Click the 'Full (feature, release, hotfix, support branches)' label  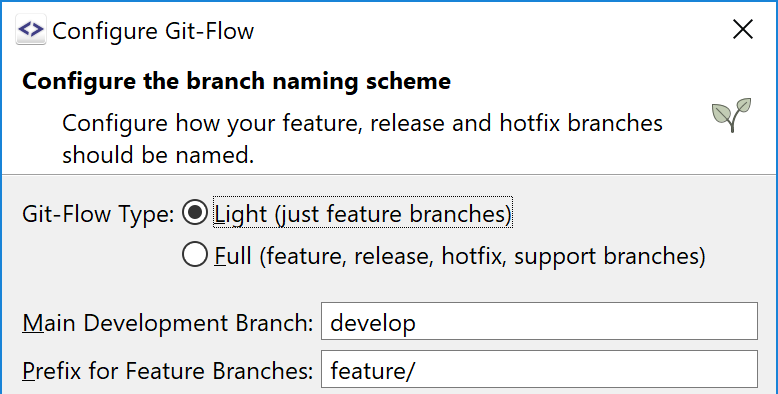click(460, 256)
